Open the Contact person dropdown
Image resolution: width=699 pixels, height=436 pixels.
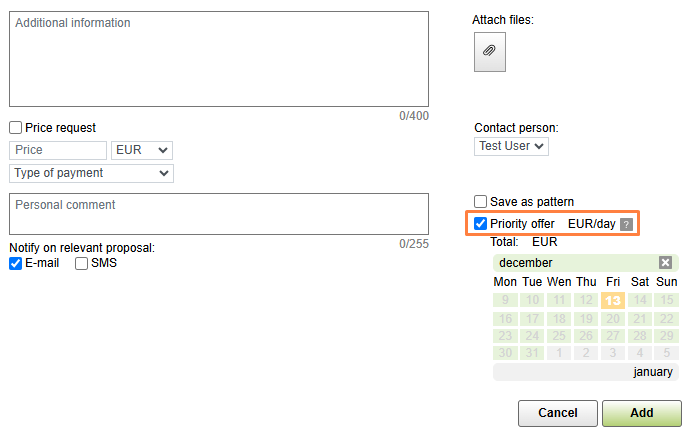tap(511, 146)
